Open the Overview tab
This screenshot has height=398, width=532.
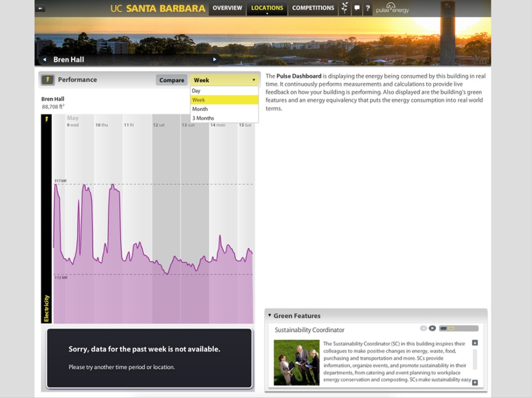pyautogui.click(x=228, y=8)
